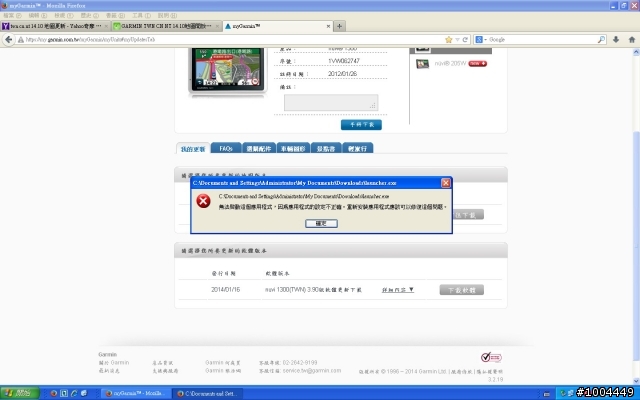This screenshot has width=640, height=400.
Task: Select the 輕旅行 page tab
Action: click(358, 148)
